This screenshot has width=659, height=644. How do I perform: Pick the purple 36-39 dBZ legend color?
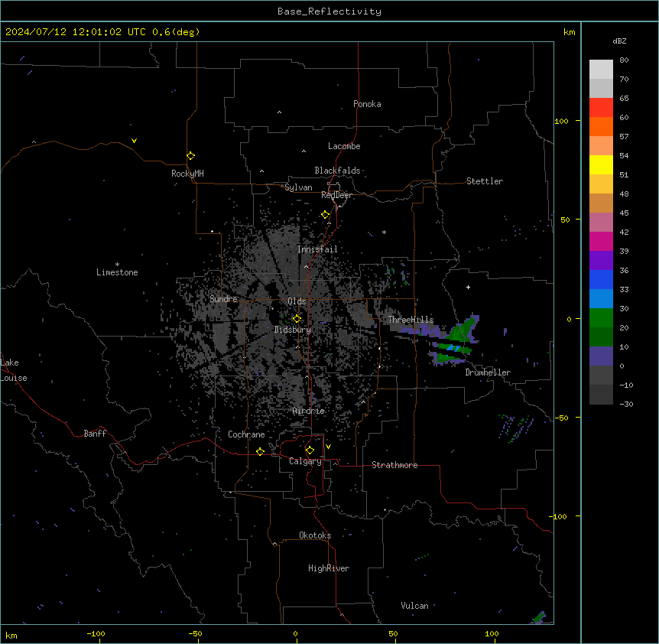click(601, 261)
